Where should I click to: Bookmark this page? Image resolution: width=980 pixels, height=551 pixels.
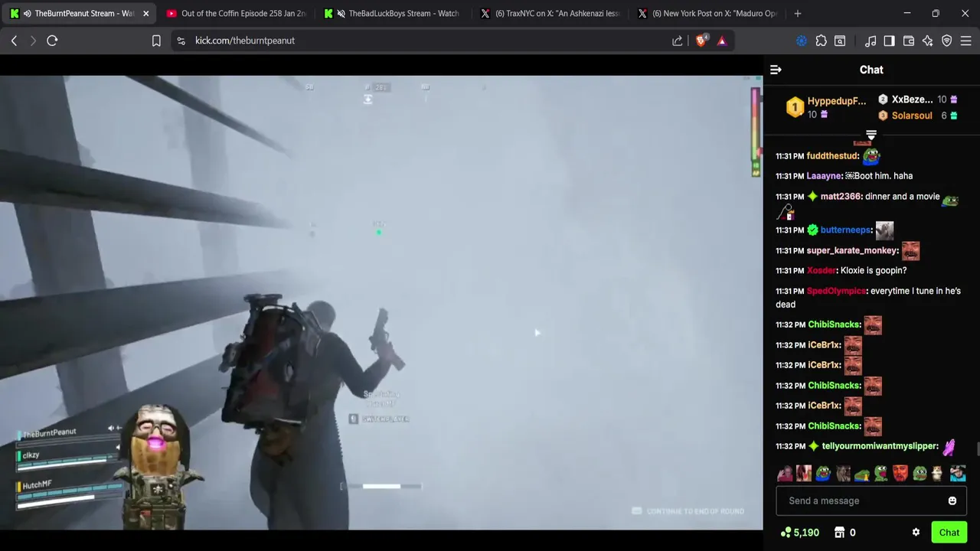tap(156, 41)
